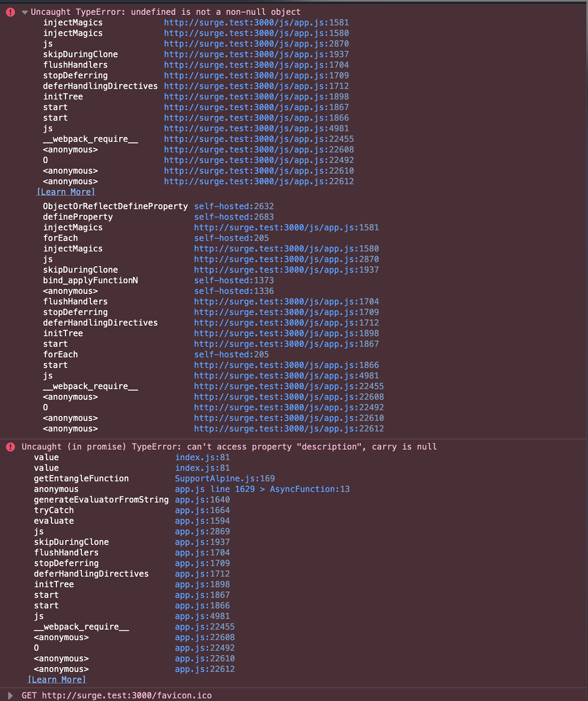Screen dimensions: 588x701
Task: Click the error badge next to the promise TypeError
Action: 10,447
